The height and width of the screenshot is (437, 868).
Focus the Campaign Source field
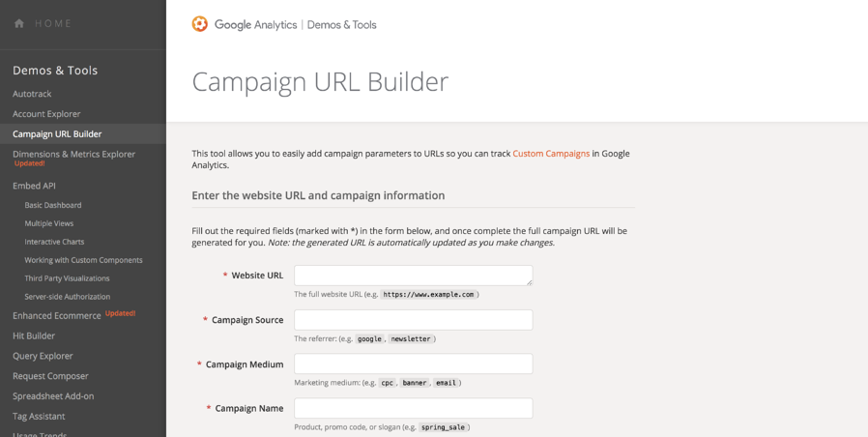(x=414, y=320)
